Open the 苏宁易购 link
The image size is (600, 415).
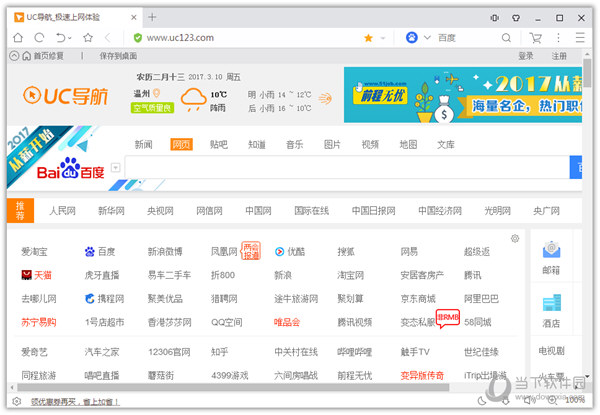pos(39,322)
